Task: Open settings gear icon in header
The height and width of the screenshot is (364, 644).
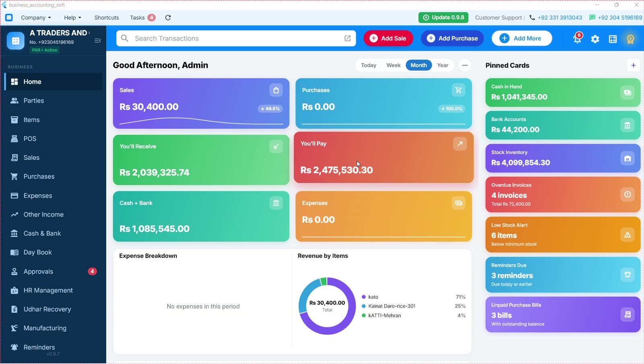Action: pos(595,39)
